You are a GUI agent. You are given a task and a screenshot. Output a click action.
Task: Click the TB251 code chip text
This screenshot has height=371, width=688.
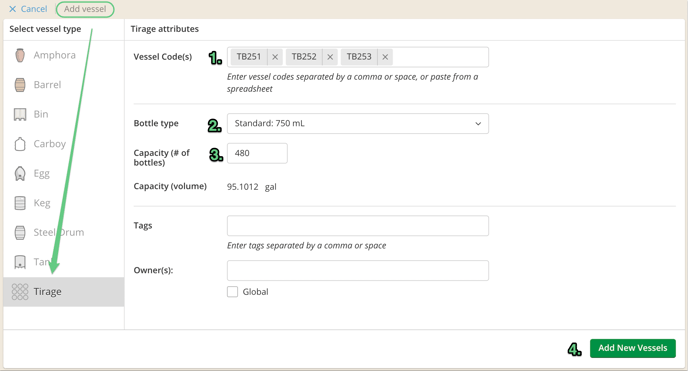pyautogui.click(x=249, y=57)
